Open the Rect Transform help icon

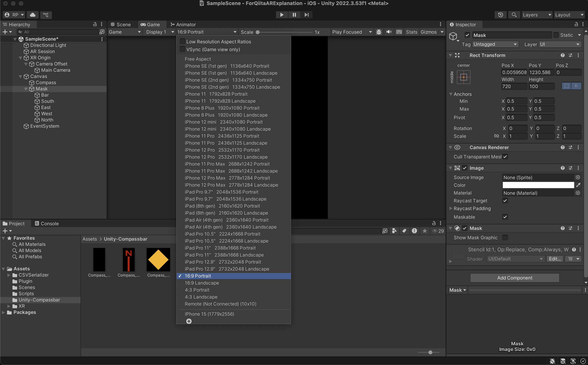(x=563, y=55)
